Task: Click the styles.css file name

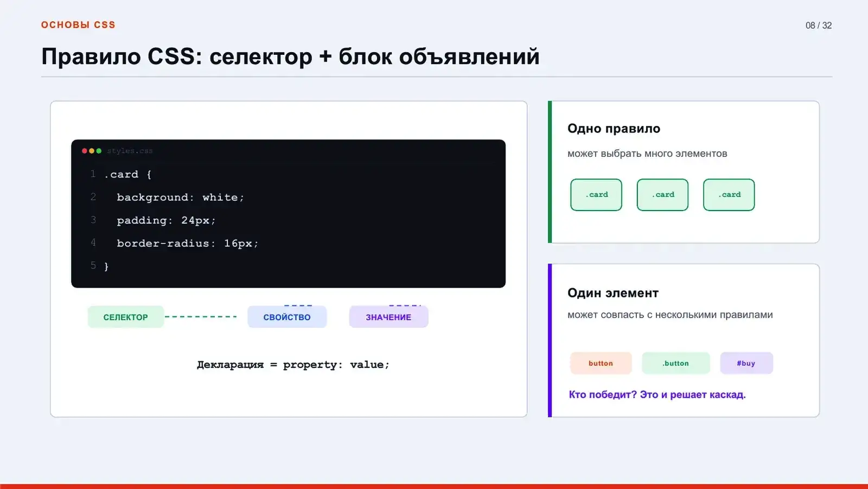Action: tap(130, 151)
